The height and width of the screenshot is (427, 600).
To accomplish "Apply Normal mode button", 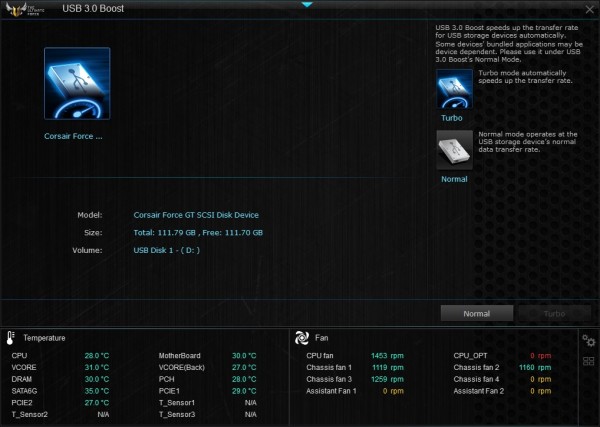I will pos(477,313).
